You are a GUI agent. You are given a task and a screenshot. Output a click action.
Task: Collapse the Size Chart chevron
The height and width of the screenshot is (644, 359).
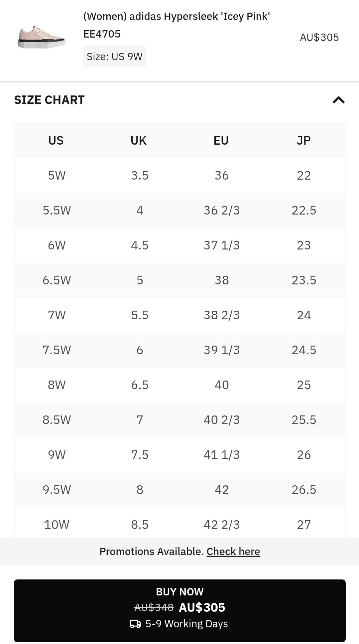[338, 100]
